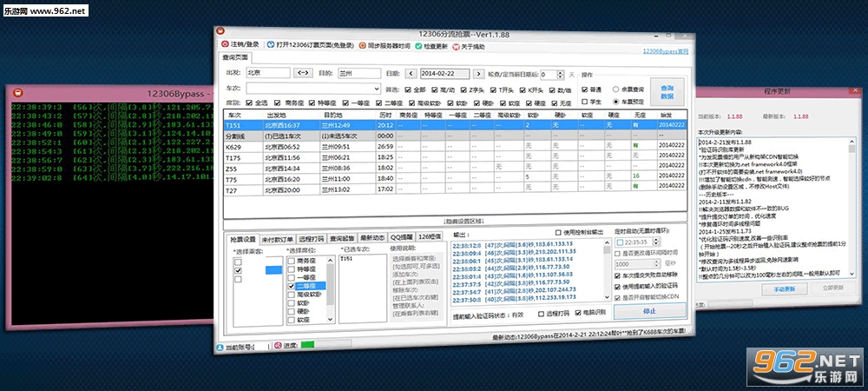Screen dimensions: 868x391
Task: Select the K629 train row
Action: tap(455, 146)
